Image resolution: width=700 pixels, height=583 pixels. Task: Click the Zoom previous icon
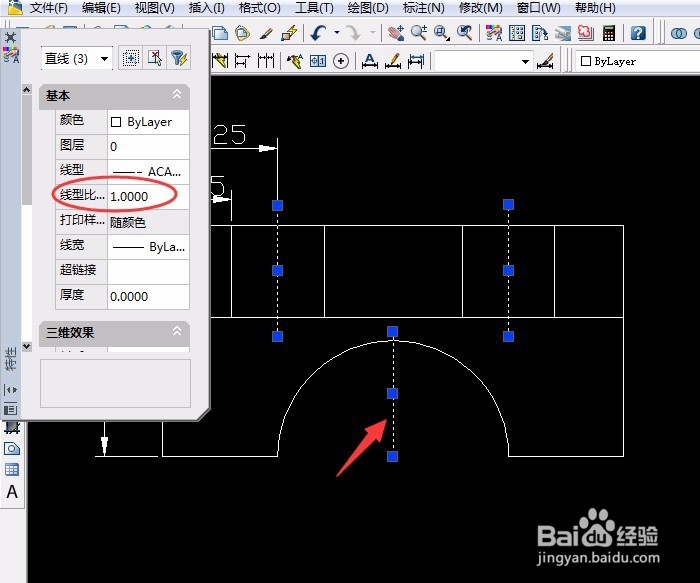[x=464, y=33]
